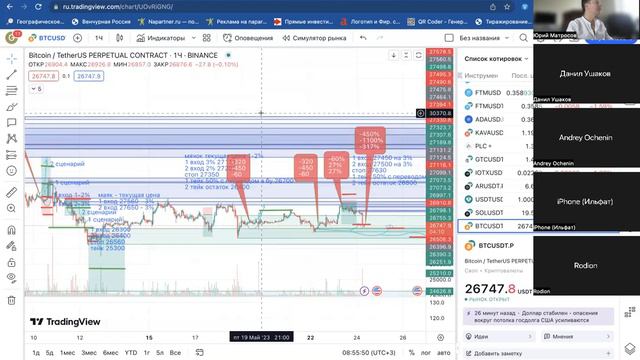Toggle лог logarithmic scale
Image resolution: width=640 pixels, height=360 pixels.
pyautogui.click(x=426, y=353)
